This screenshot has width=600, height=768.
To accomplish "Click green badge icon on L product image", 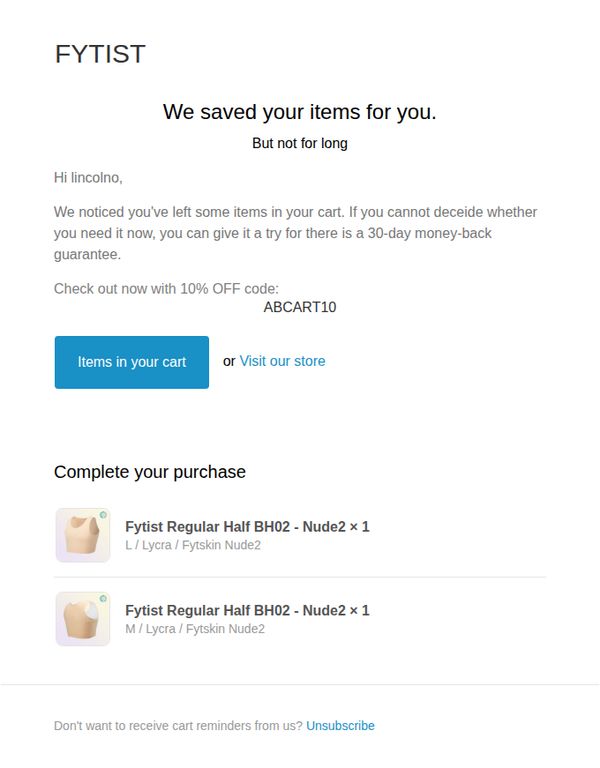I will tap(103, 515).
